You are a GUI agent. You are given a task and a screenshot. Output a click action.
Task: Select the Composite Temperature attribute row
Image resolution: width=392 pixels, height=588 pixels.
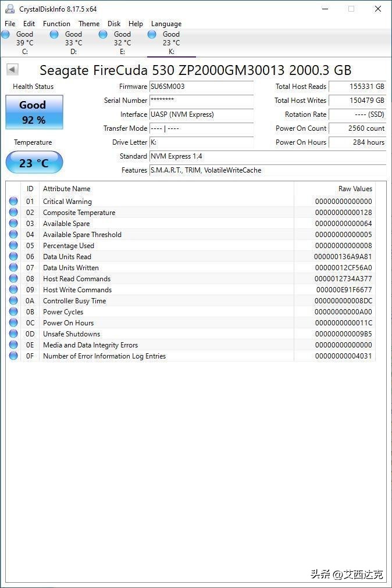coord(191,212)
